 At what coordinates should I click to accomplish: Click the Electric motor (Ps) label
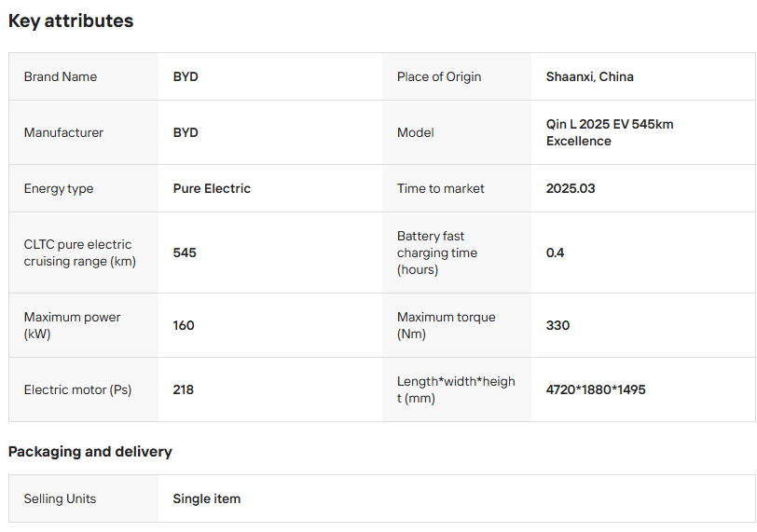pyautogui.click(x=77, y=389)
